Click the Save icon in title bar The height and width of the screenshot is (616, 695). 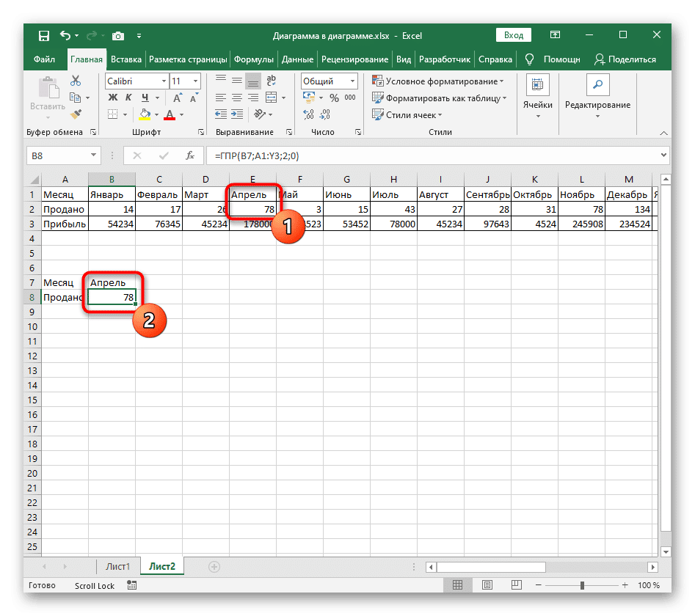pyautogui.click(x=43, y=35)
